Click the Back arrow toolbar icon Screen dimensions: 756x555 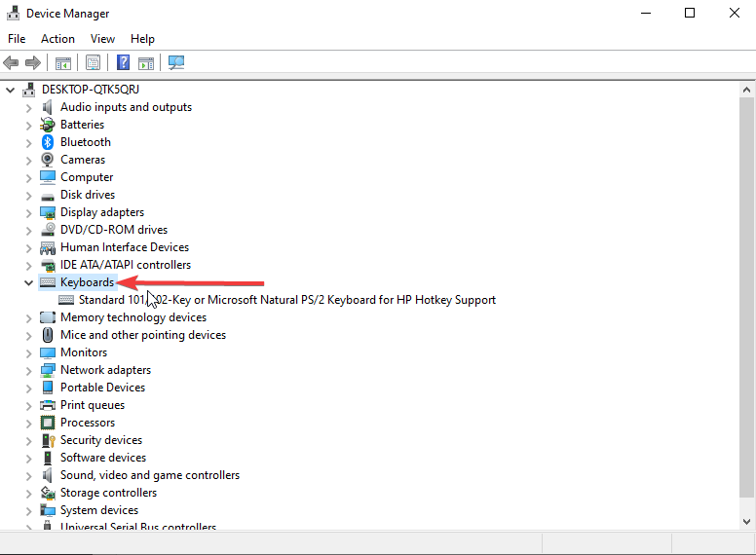pos(11,62)
